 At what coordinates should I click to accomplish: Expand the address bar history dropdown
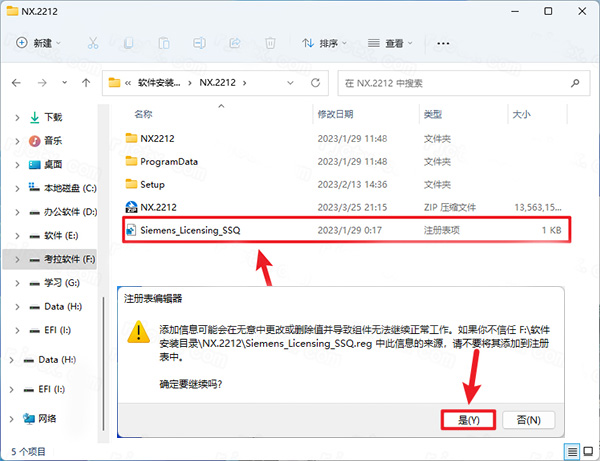(x=290, y=83)
